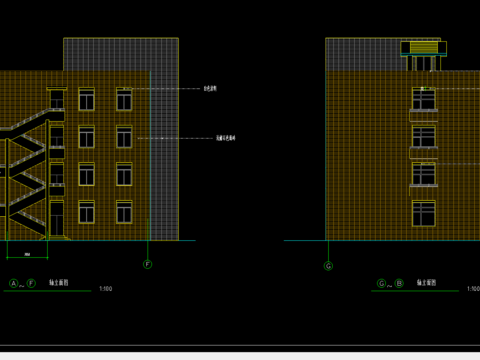Select the axis F bubble marker below left building

coord(148,264)
